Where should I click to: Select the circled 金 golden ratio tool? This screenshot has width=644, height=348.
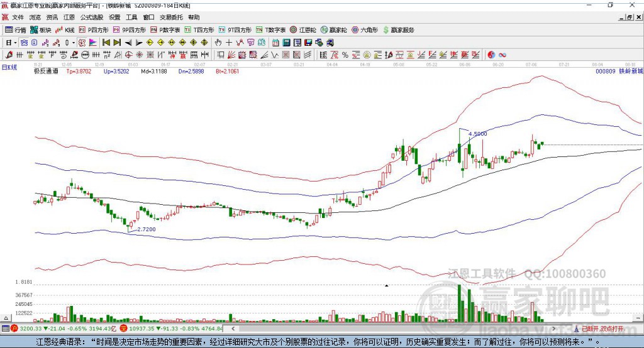click(367, 55)
